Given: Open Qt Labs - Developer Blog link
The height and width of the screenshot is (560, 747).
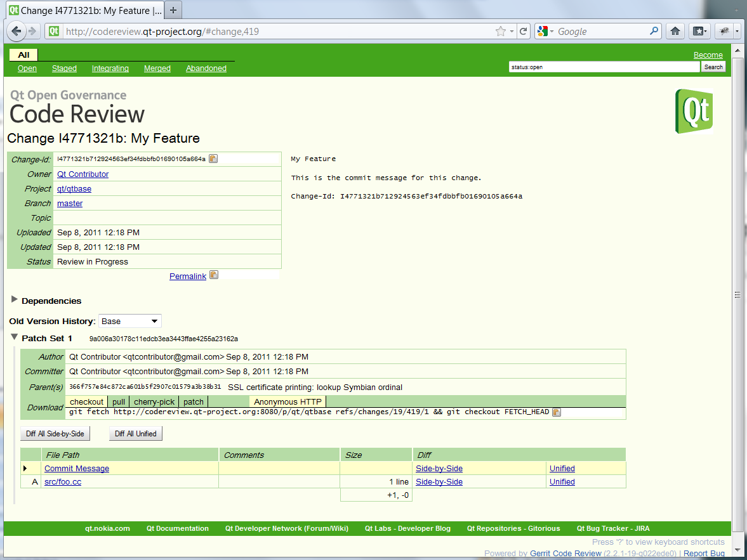Looking at the screenshot, I should click(x=408, y=528).
